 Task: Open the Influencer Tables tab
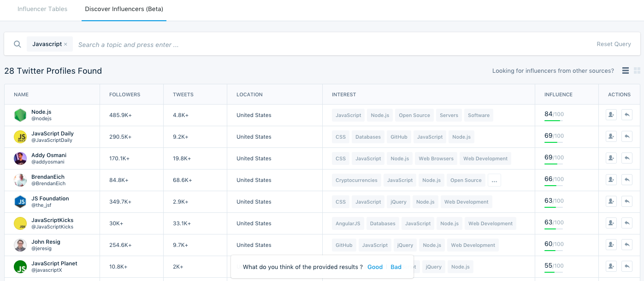coord(42,9)
